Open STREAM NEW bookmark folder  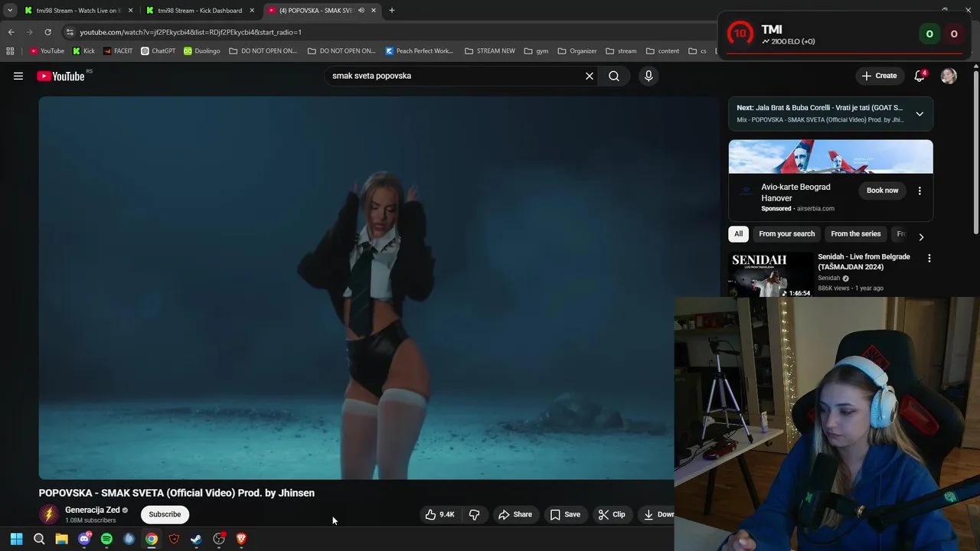[x=489, y=51]
